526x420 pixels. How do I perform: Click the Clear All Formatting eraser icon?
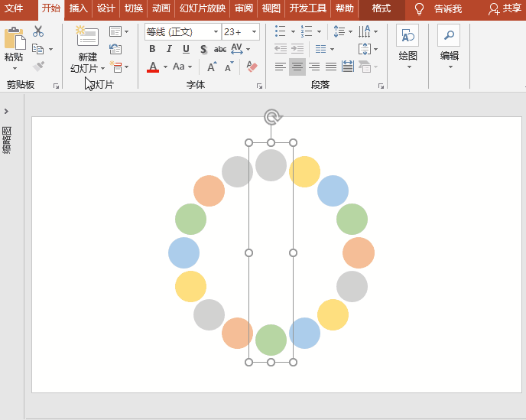coord(252,67)
